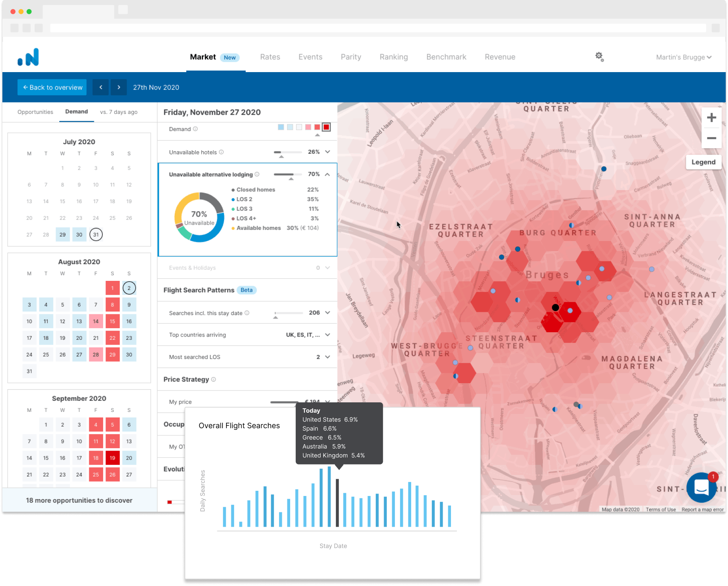
Task: Open the chat support bubble
Action: (701, 488)
